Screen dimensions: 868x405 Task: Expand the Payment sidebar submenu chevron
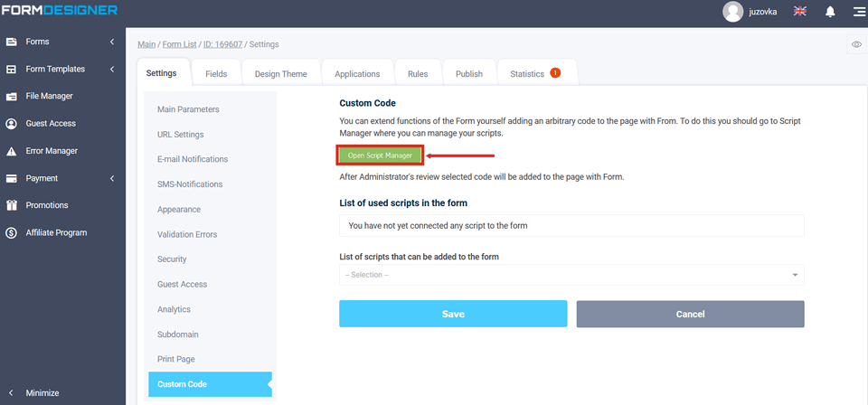(112, 178)
